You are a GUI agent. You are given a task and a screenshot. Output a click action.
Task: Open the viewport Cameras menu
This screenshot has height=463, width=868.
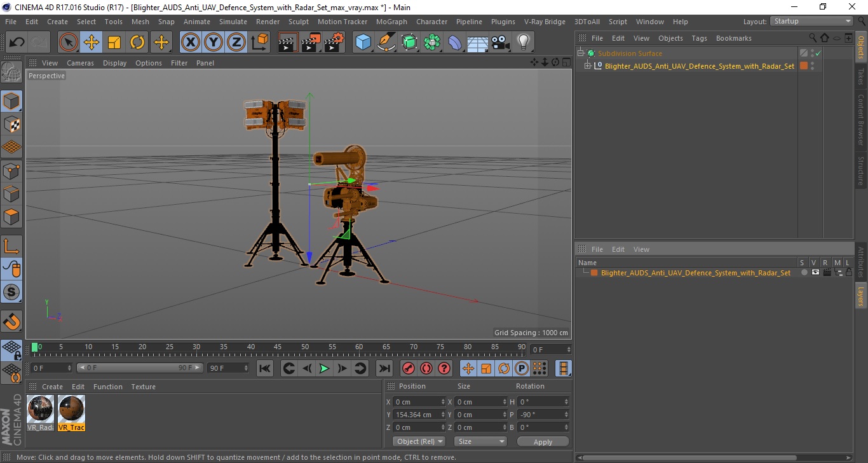80,63
